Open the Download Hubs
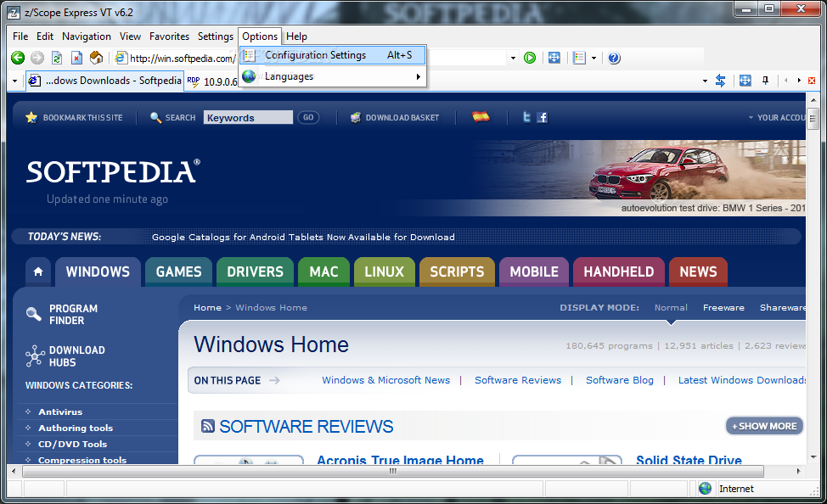The height and width of the screenshot is (504, 827). point(65,356)
